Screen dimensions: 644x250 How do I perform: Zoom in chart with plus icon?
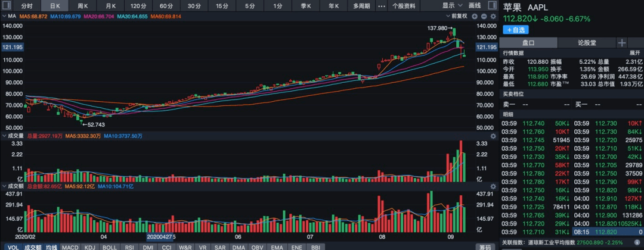click(476, 16)
